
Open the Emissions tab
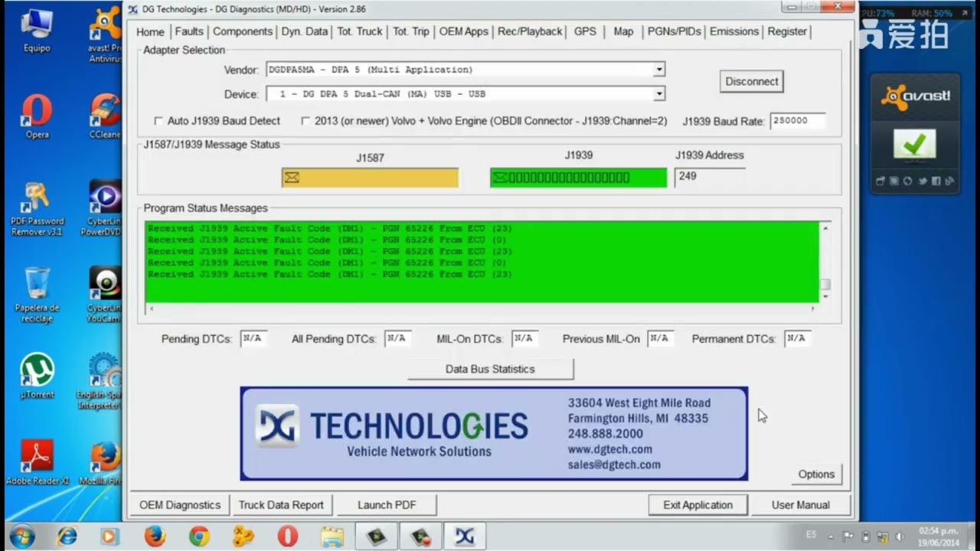click(734, 31)
